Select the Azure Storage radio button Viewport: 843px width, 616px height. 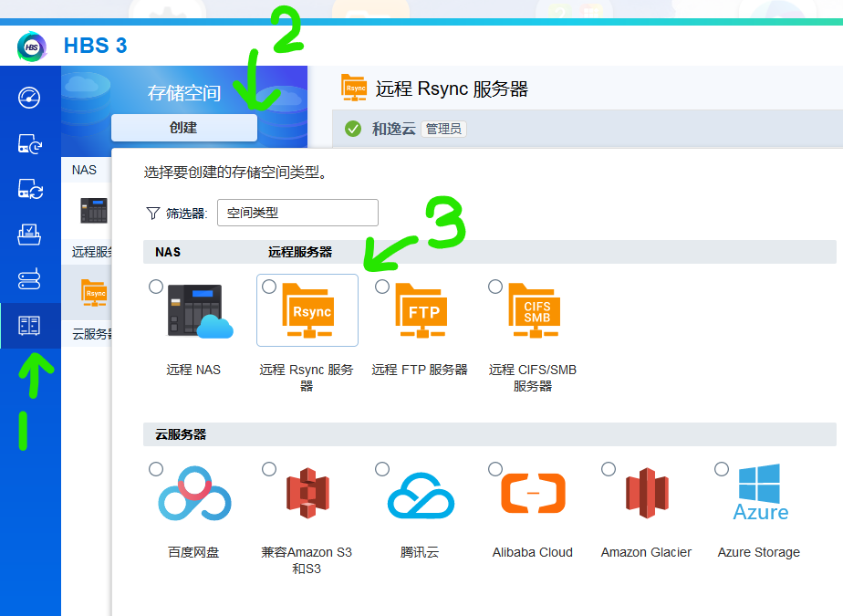[722, 469]
